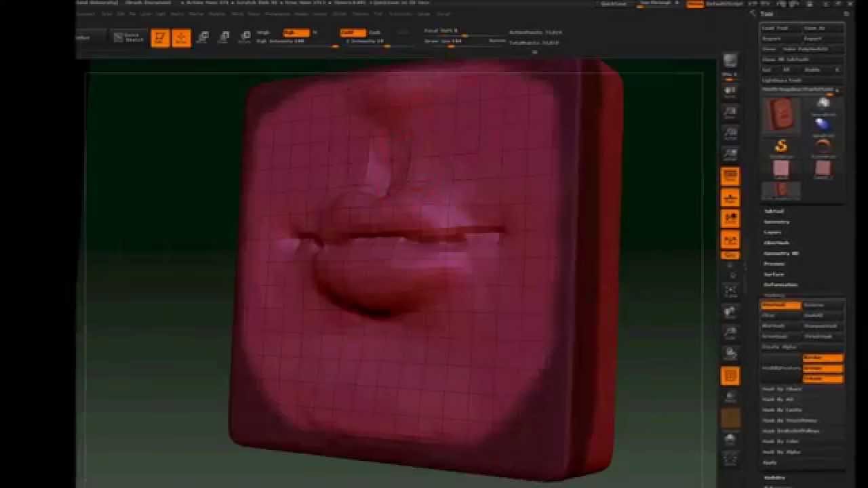Screen dimensions: 868x488
Task: Toggle ViewMask in Masking panel
Action: 781,305
